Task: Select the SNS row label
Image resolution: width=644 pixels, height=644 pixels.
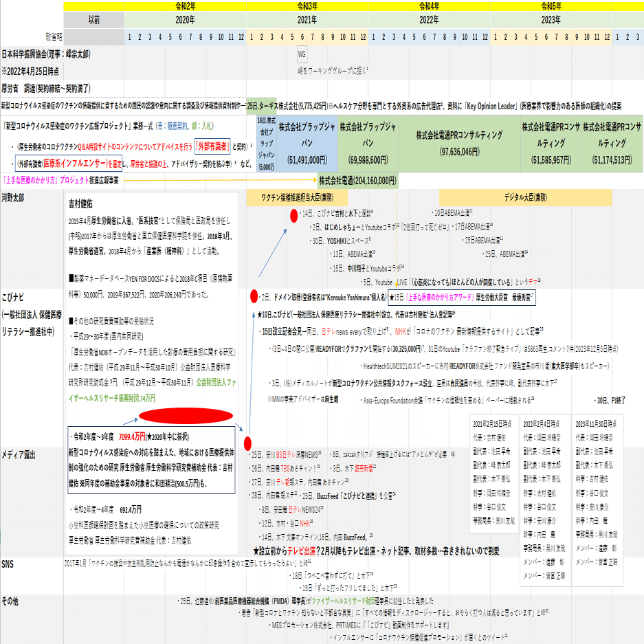Action: 8,564
